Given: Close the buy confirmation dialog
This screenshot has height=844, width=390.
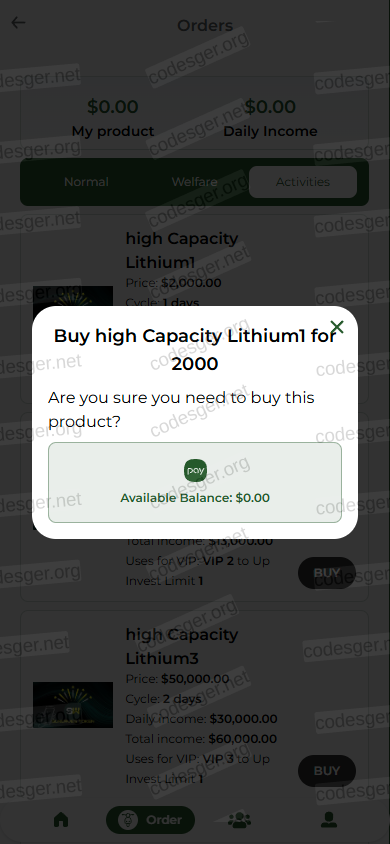Looking at the screenshot, I should (337, 326).
